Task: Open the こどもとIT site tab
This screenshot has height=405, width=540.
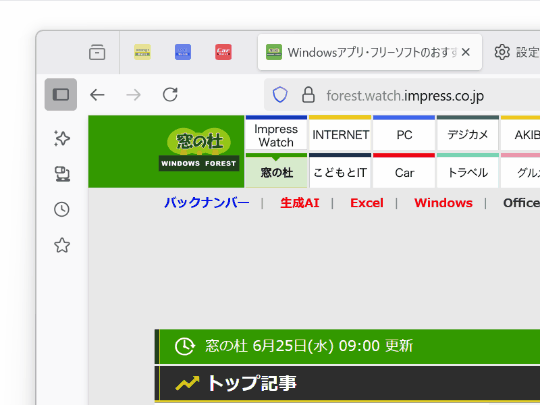Action: coord(340,171)
